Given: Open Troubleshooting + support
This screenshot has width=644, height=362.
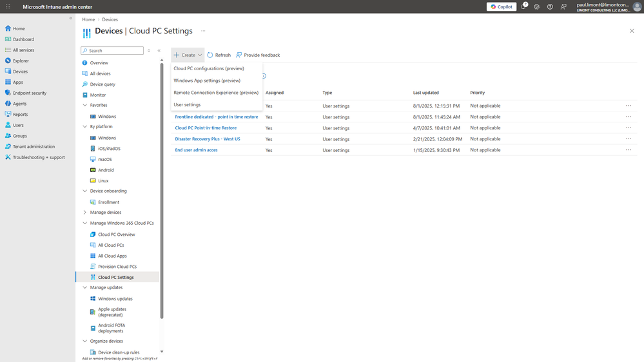Looking at the screenshot, I should click(38, 157).
